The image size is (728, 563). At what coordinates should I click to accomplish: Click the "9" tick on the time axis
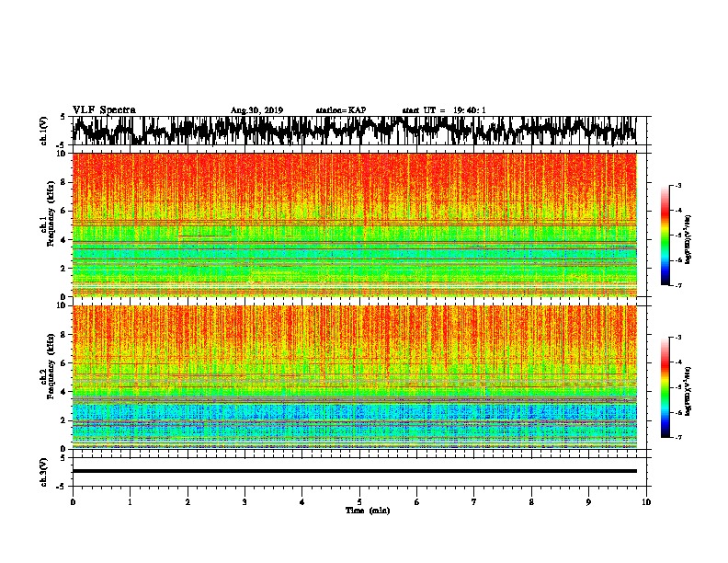588,502
